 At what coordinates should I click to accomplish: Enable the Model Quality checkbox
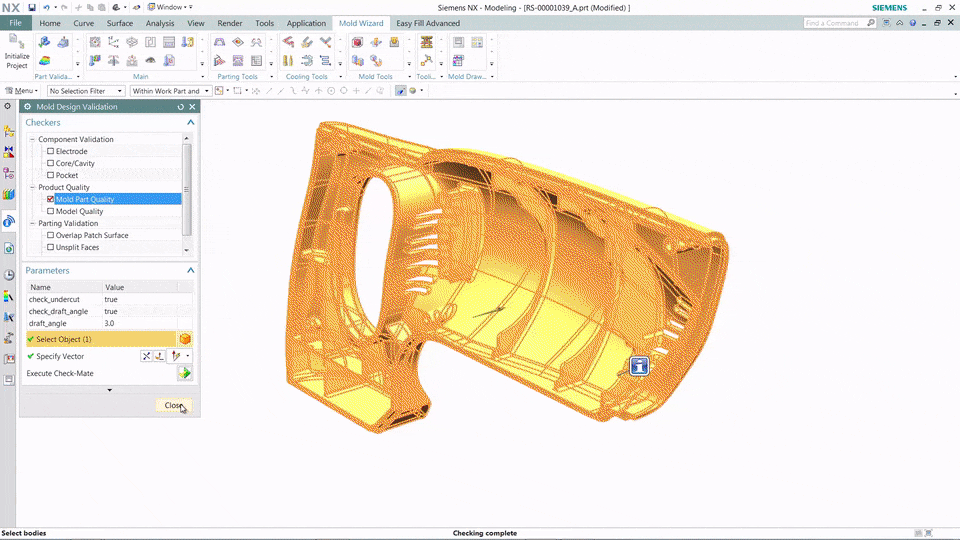[x=51, y=211]
